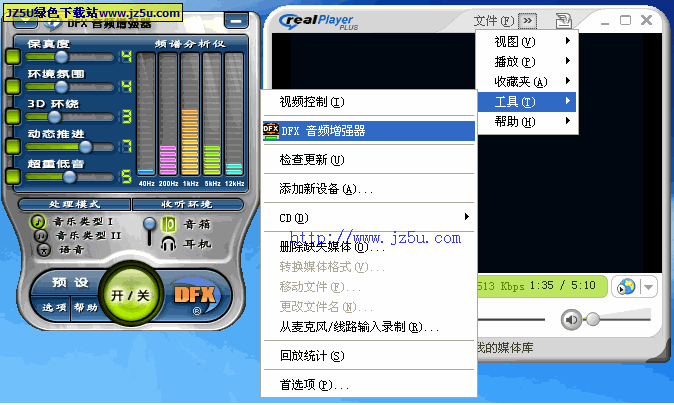Image resolution: width=674 pixels, height=405 pixels.
Task: Toggle the green 开/关 power button
Action: click(x=131, y=295)
